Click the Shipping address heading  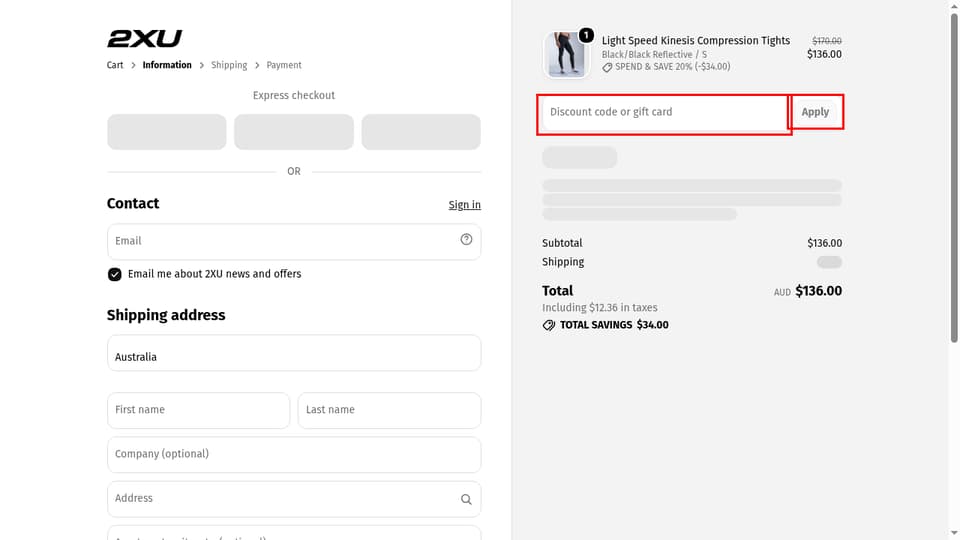pos(166,315)
